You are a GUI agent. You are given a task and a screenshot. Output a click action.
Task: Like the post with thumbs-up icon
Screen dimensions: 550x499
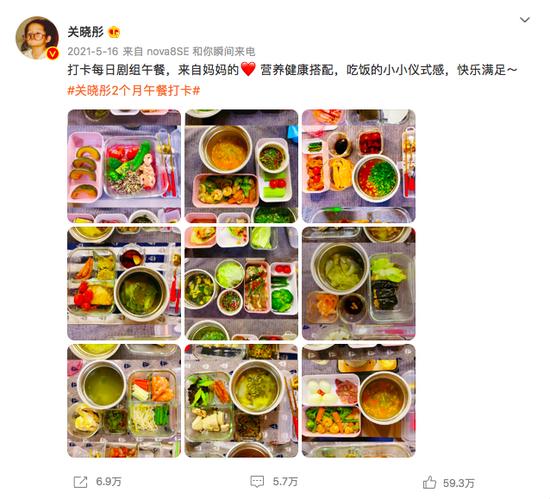[x=429, y=483]
